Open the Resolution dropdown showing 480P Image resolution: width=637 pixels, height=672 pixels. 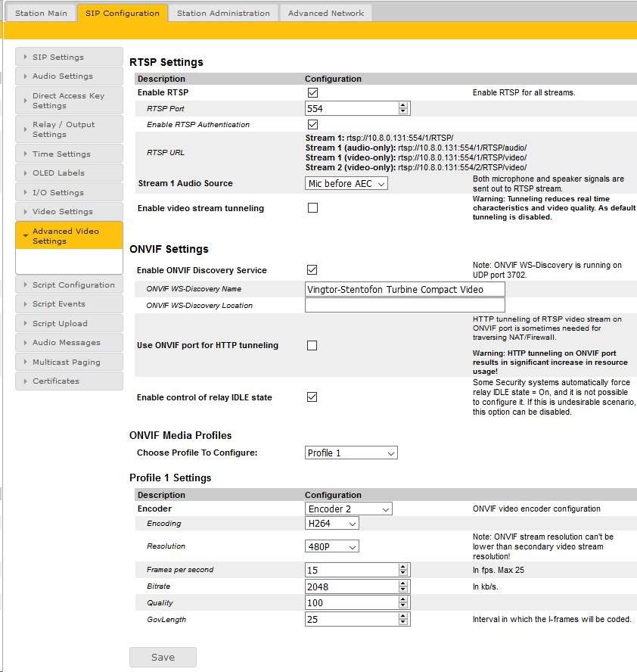[x=332, y=546]
